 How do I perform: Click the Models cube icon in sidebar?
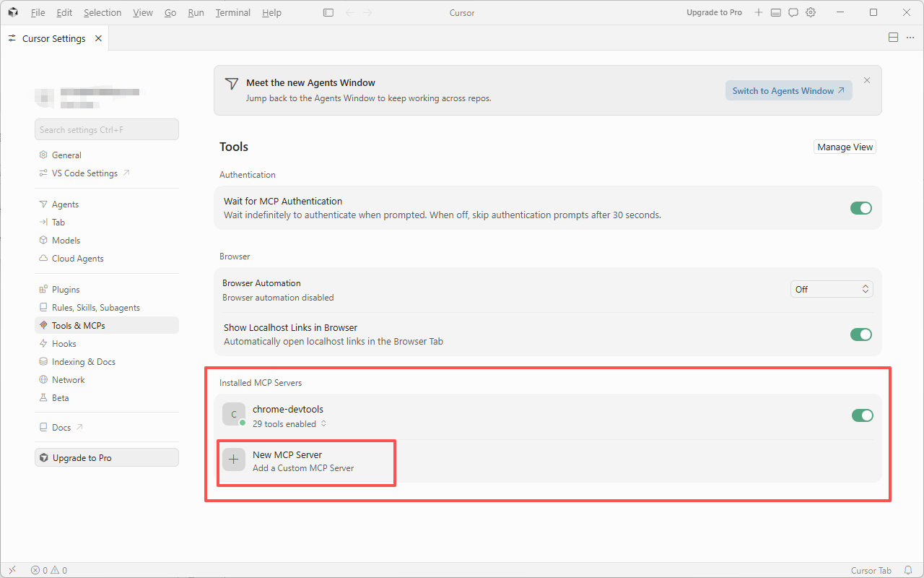tap(43, 241)
